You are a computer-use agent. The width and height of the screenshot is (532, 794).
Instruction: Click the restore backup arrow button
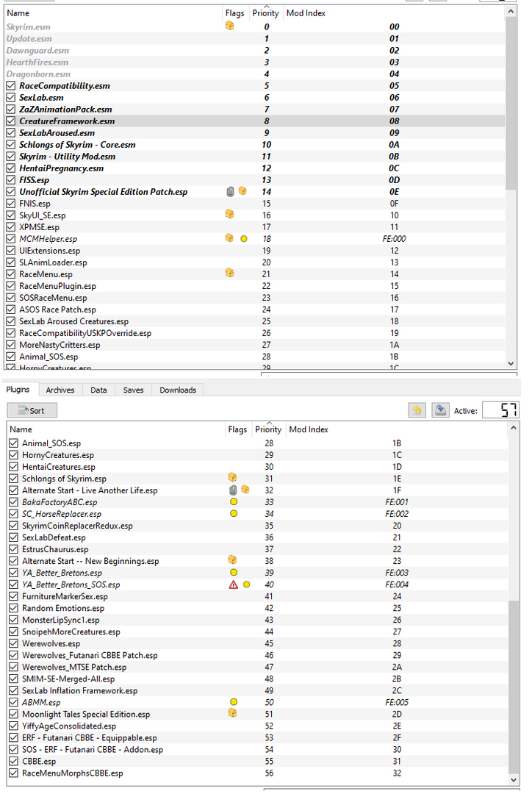point(417,410)
